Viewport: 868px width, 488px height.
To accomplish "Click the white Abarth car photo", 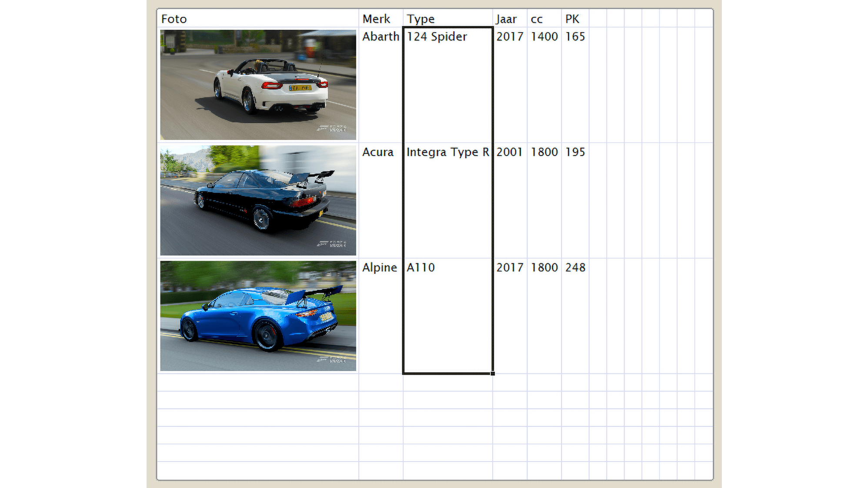I will [x=258, y=85].
